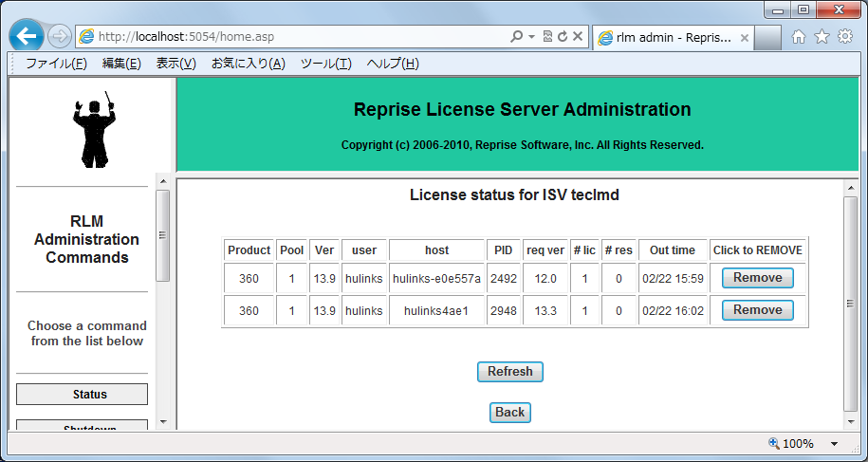The height and width of the screenshot is (462, 868).
Task: Open the 表示(V) menu
Action: tap(176, 65)
